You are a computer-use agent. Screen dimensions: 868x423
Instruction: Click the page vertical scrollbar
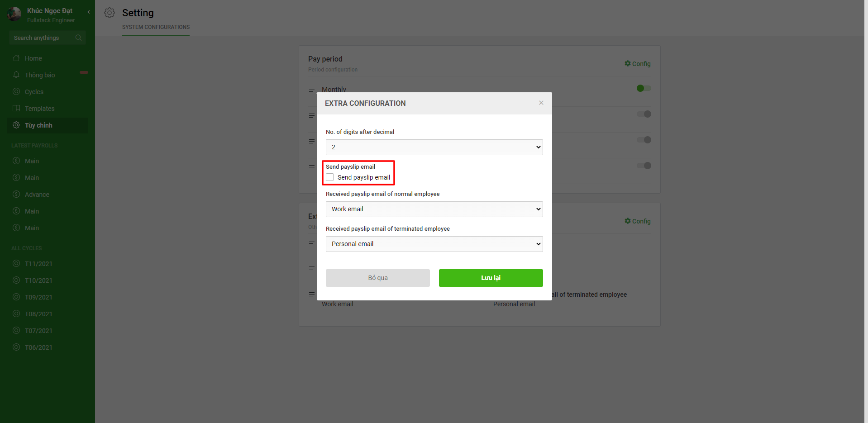(866, 211)
